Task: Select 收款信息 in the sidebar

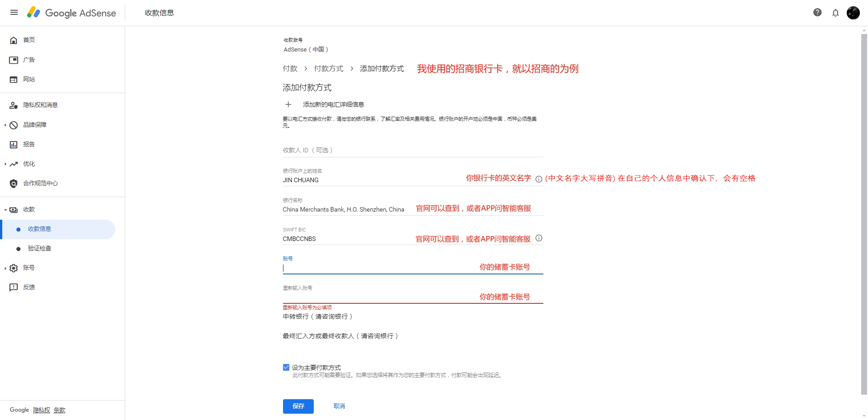Action: pyautogui.click(x=58, y=229)
